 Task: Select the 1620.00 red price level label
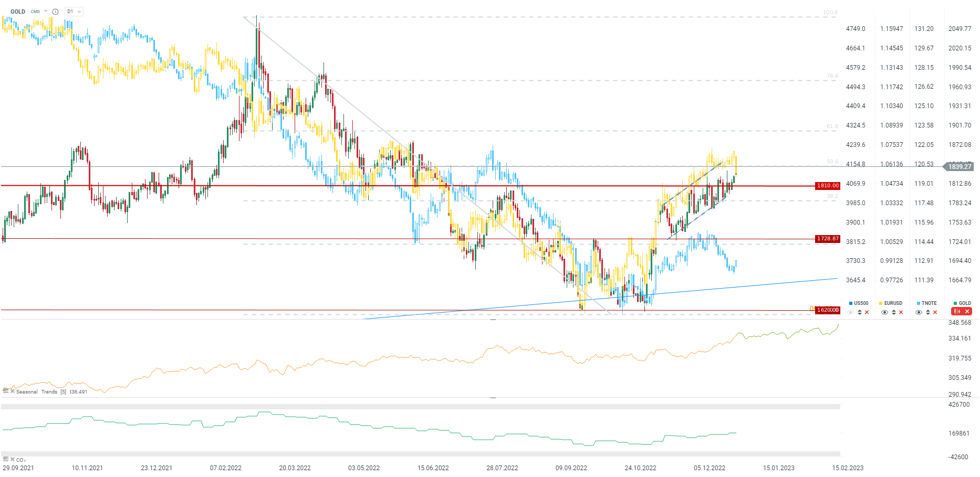(x=828, y=310)
